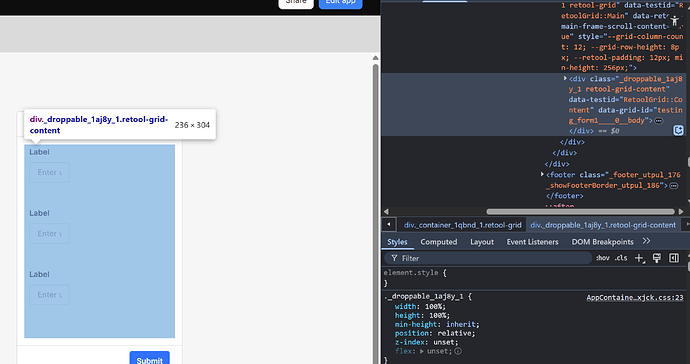Switch to the Layout tab

pos(482,242)
